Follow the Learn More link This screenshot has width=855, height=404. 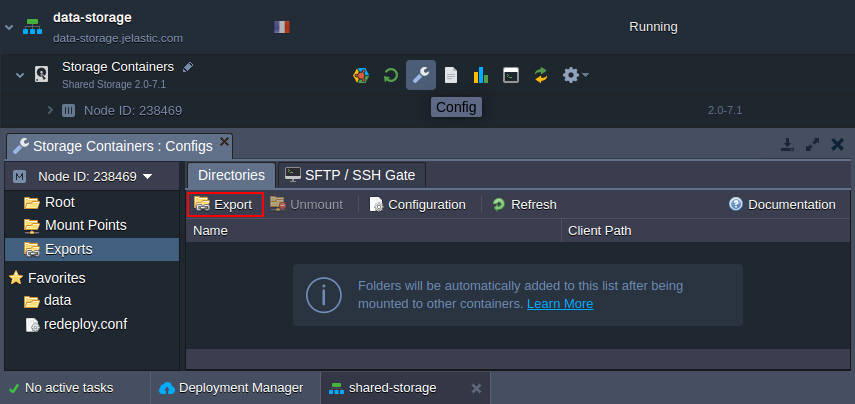[560, 304]
